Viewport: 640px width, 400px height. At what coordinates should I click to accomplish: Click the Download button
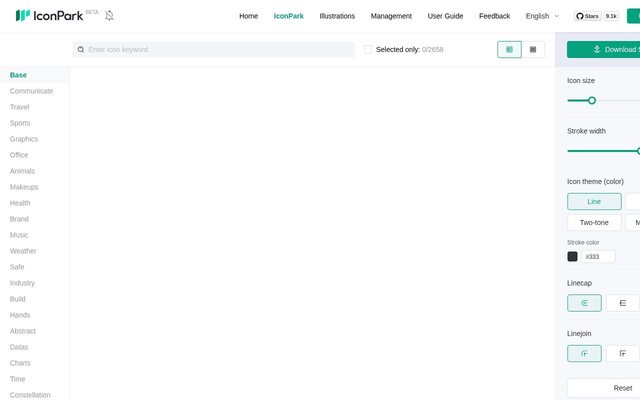pyautogui.click(x=603, y=49)
